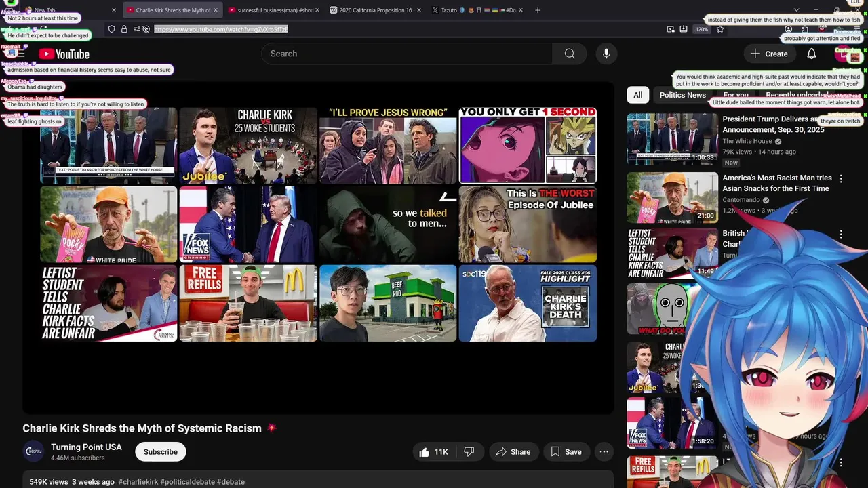The width and height of the screenshot is (868, 488).
Task: Play the Pocky White Pride endscreen video
Action: pos(108,224)
